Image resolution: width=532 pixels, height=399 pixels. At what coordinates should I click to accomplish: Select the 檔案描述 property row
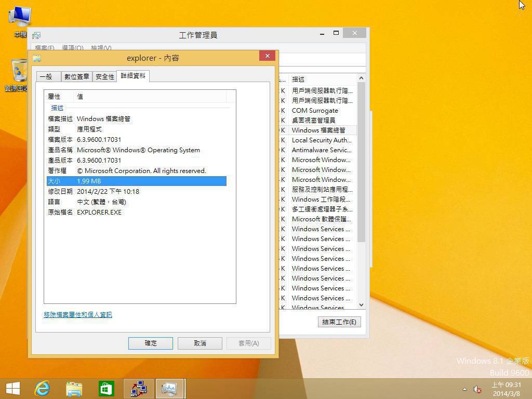coord(137,119)
